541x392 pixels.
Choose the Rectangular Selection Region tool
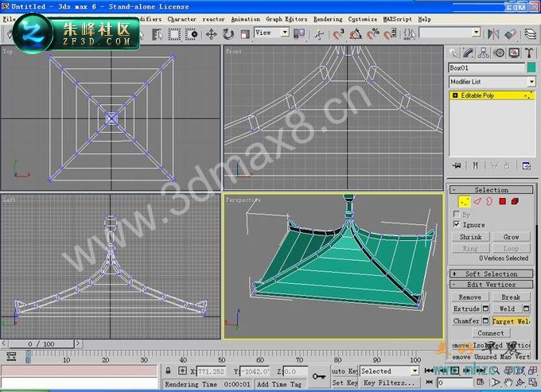click(174, 34)
